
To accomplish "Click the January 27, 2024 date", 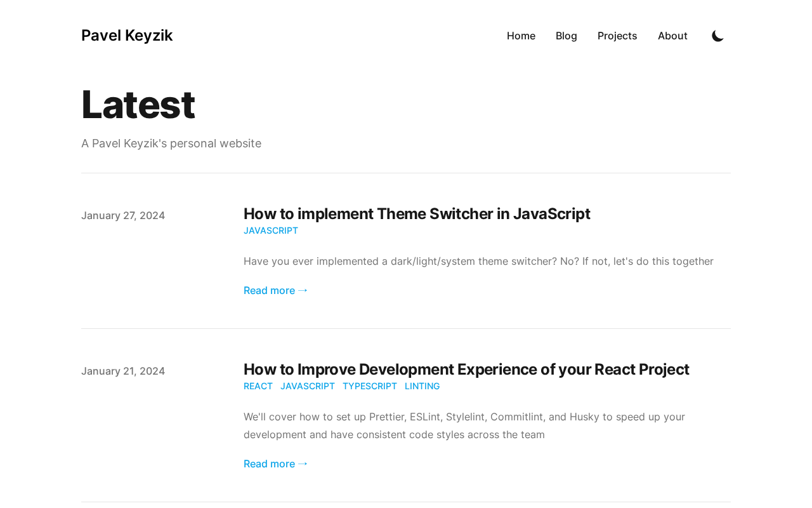I will tap(123, 215).
